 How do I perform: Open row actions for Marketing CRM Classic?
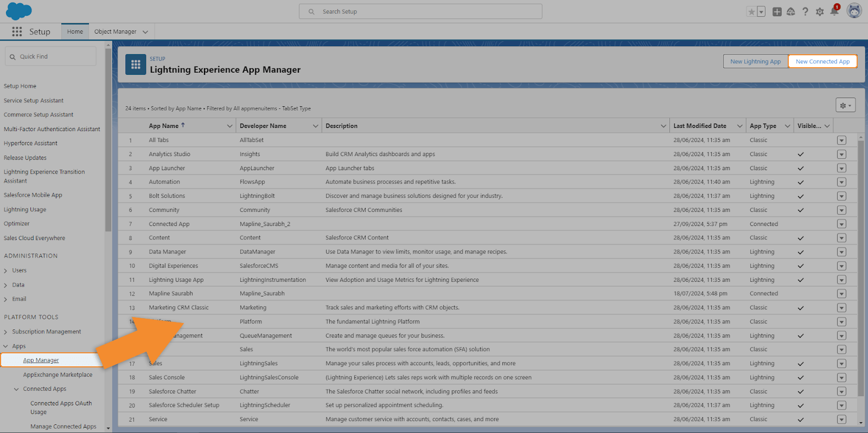point(841,308)
